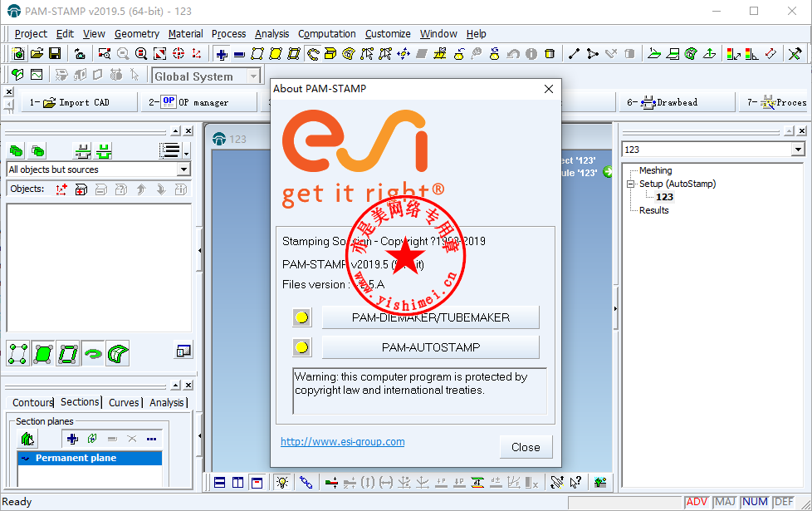Viewport: 812px width, 511px height.
Task: Click the red axes icon in top toolbar
Action: click(196, 53)
